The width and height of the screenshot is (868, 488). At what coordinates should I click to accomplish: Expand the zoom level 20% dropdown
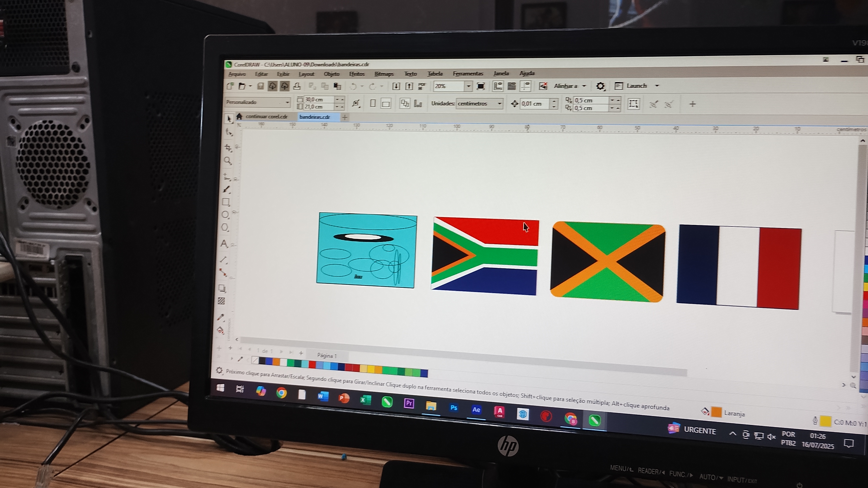click(x=469, y=86)
